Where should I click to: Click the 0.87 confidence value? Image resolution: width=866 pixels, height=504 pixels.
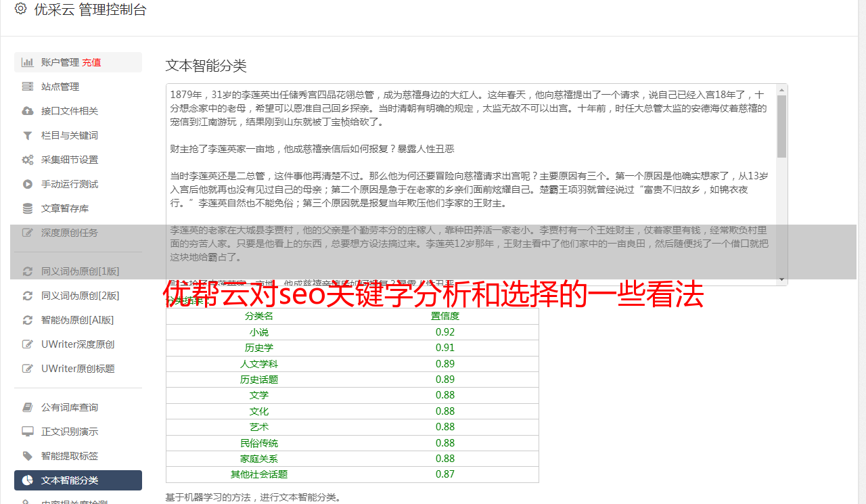click(x=445, y=474)
